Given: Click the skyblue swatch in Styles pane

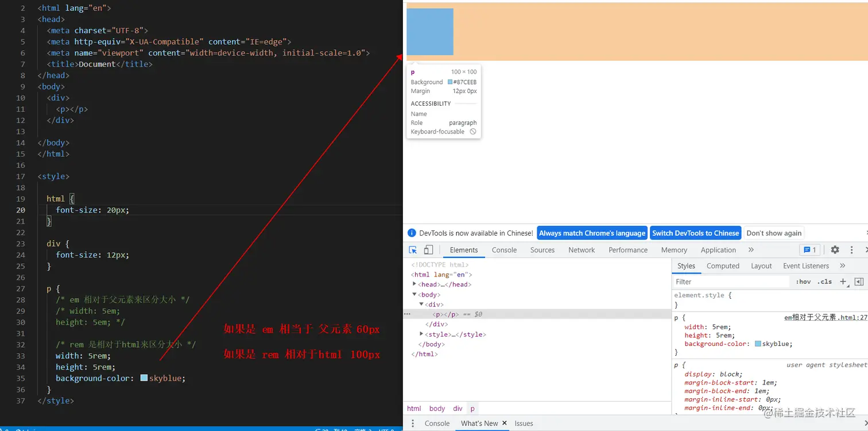Looking at the screenshot, I should 758,344.
